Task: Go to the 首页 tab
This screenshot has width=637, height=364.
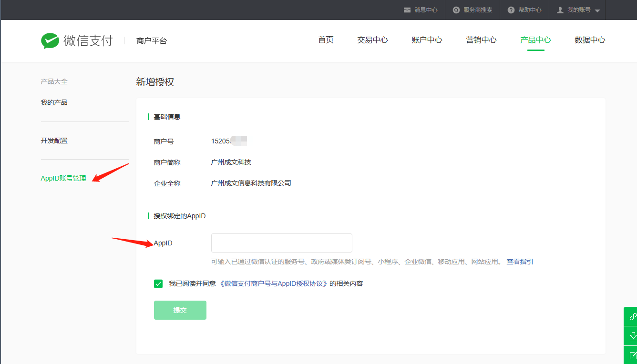Action: (326, 40)
